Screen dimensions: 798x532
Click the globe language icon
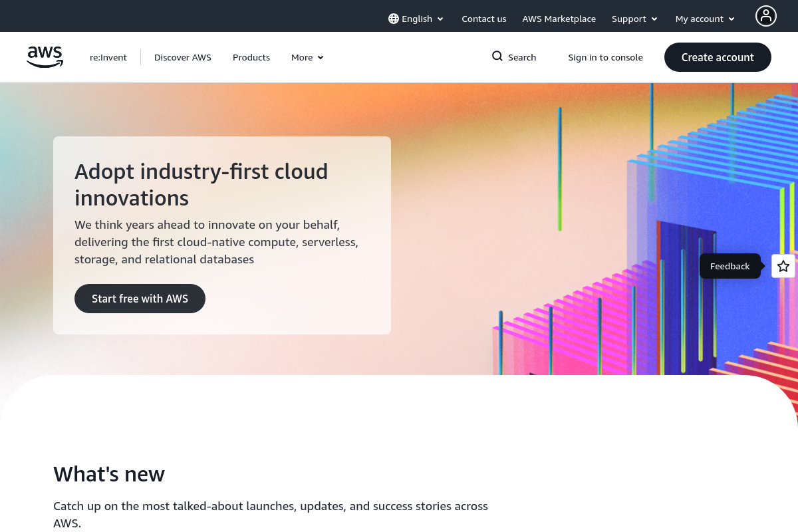(394, 19)
